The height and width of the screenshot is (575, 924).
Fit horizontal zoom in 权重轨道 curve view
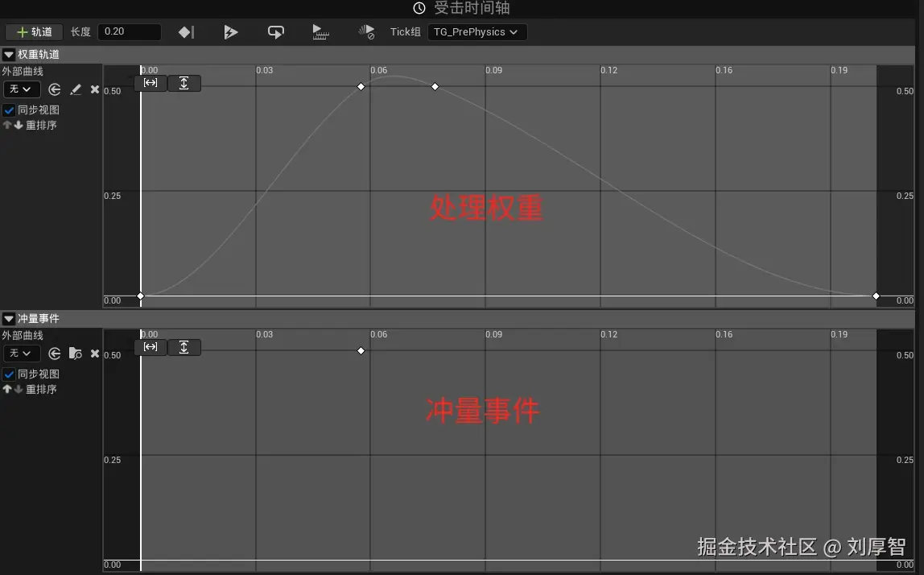pyautogui.click(x=151, y=83)
